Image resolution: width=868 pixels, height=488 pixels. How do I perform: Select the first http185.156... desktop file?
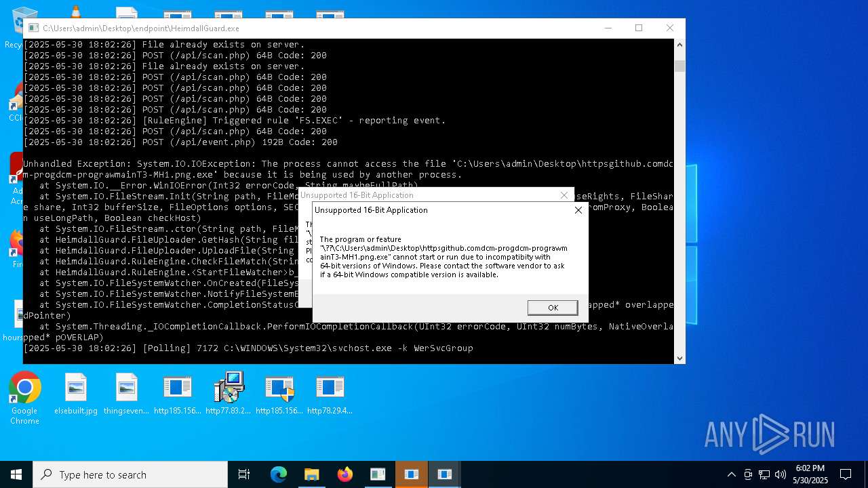[x=177, y=394]
